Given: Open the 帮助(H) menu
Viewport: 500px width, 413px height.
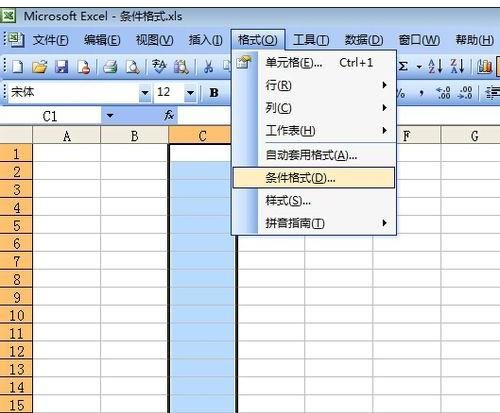Looking at the screenshot, I should point(475,40).
